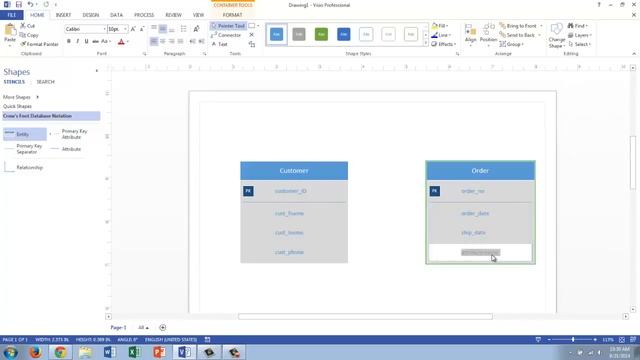Save the drawing from Quick Access toolbar

pyautogui.click(x=19, y=4)
